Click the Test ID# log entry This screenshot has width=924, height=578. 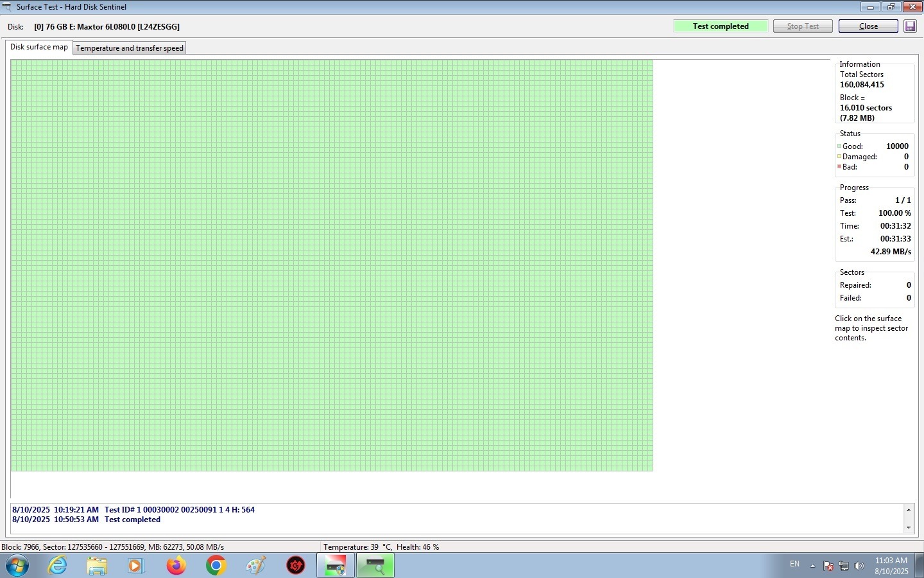[x=133, y=510]
